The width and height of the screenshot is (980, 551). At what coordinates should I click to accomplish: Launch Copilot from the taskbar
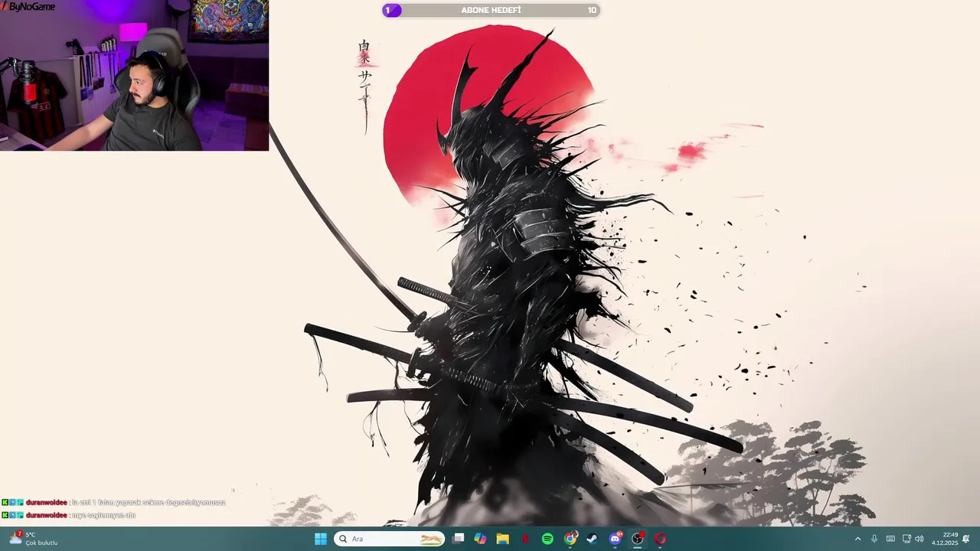(480, 539)
